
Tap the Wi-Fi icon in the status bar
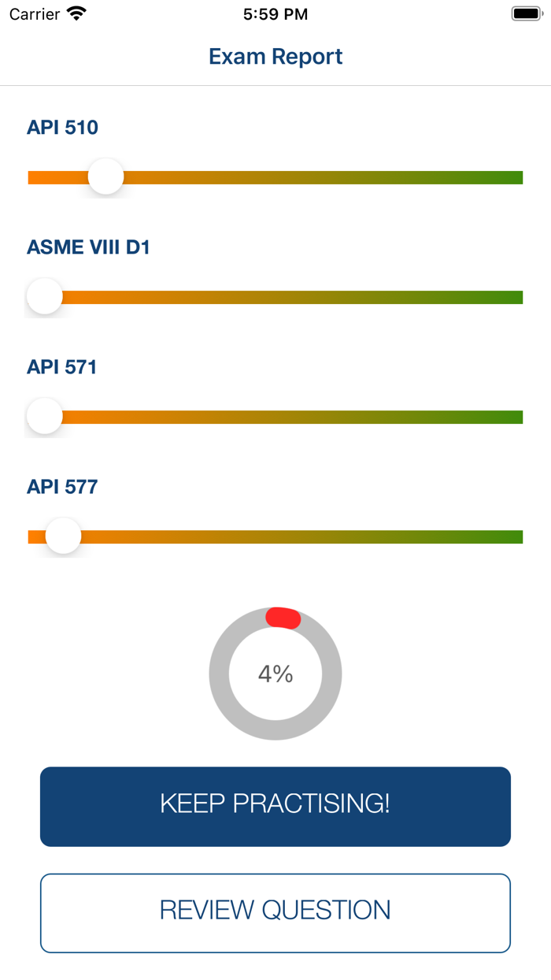pos(75,13)
